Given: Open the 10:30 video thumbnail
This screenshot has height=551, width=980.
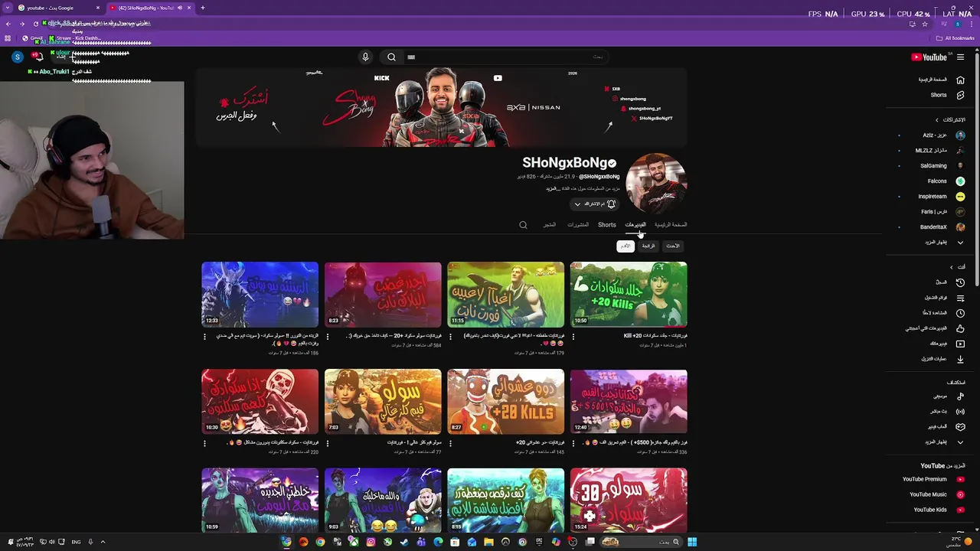Looking at the screenshot, I should point(260,402).
